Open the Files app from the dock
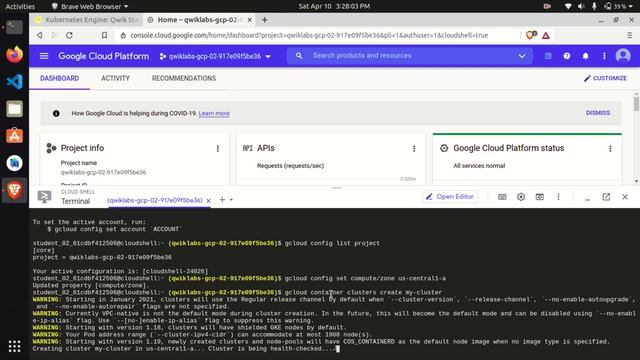 point(14,109)
